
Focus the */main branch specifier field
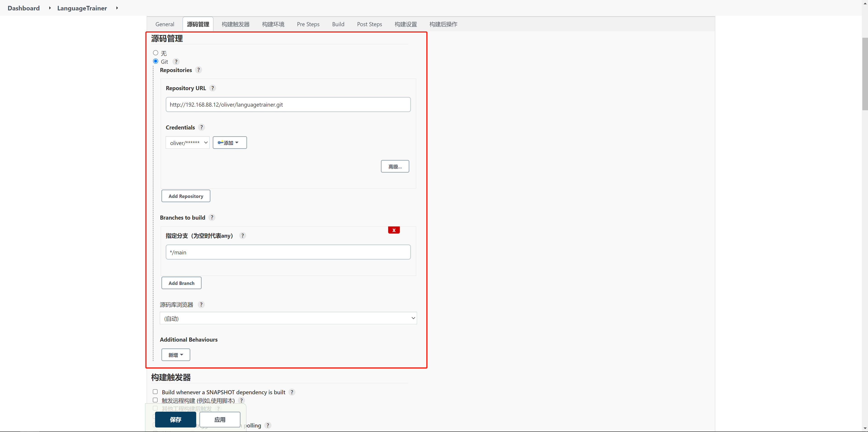(288, 252)
